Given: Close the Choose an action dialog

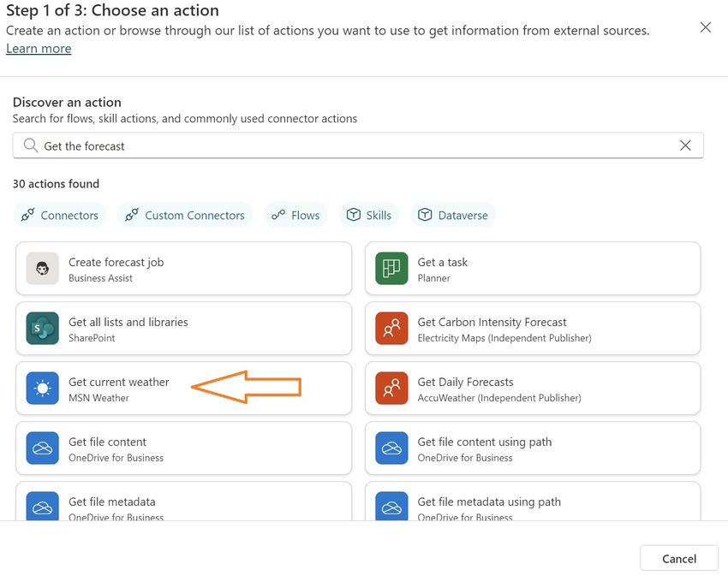Looking at the screenshot, I should click(706, 27).
